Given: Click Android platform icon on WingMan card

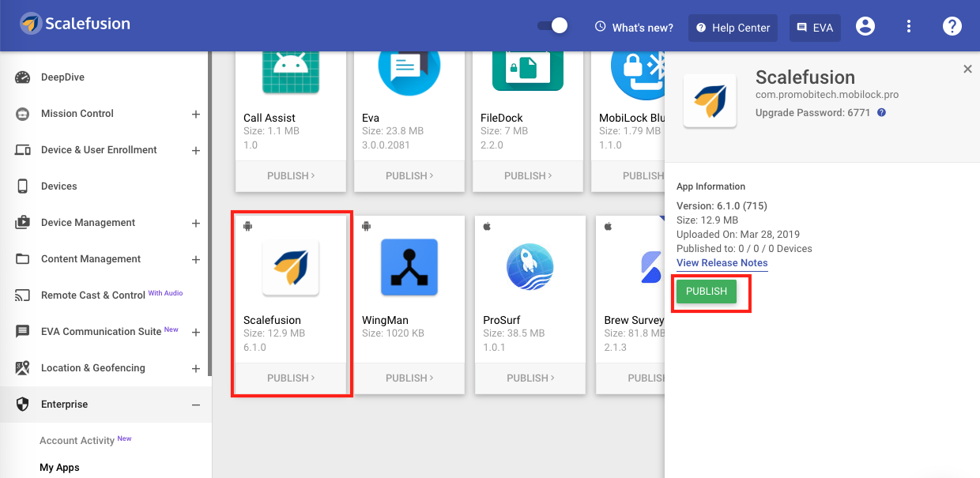Looking at the screenshot, I should 366,227.
